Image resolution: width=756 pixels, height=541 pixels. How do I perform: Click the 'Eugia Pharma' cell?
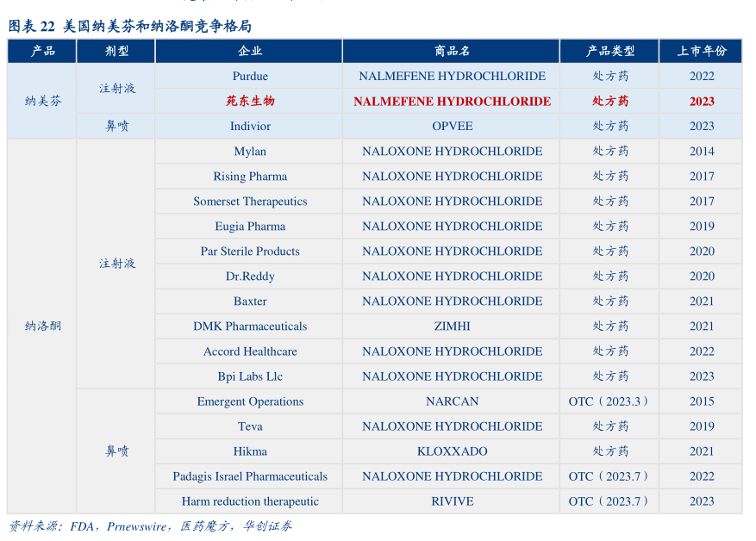[250, 227]
